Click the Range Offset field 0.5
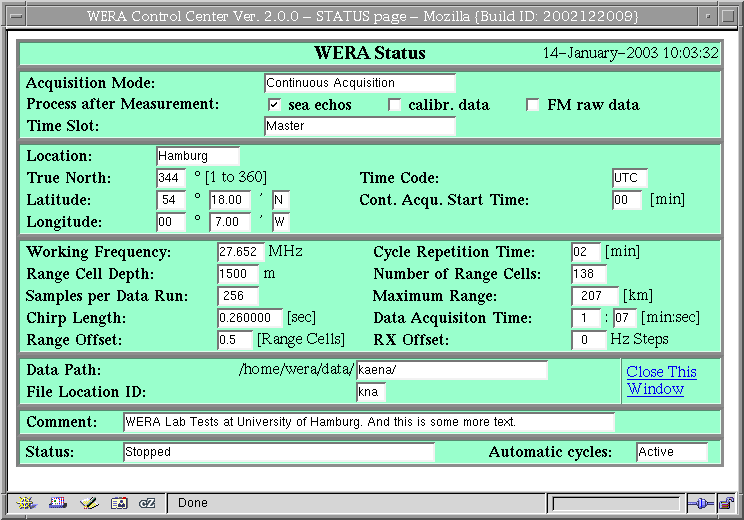The image size is (744, 520). tap(235, 340)
